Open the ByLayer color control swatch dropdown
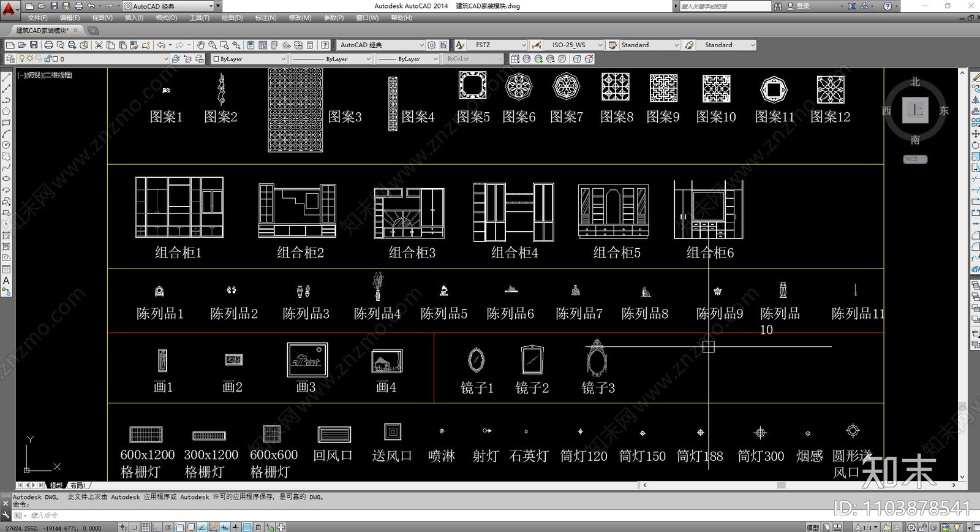The image size is (980, 532). click(283, 59)
